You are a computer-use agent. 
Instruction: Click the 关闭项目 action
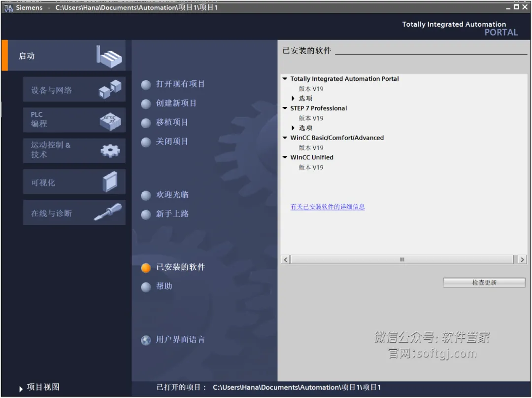coord(172,142)
